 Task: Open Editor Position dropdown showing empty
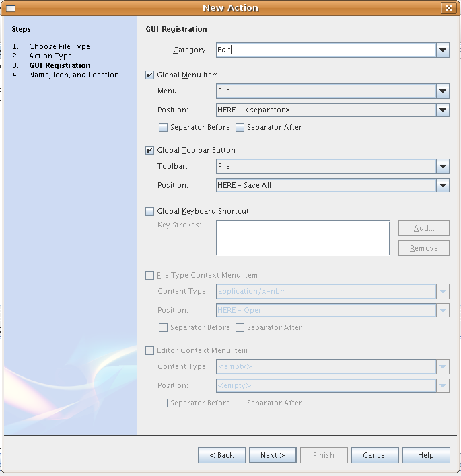[332, 385]
